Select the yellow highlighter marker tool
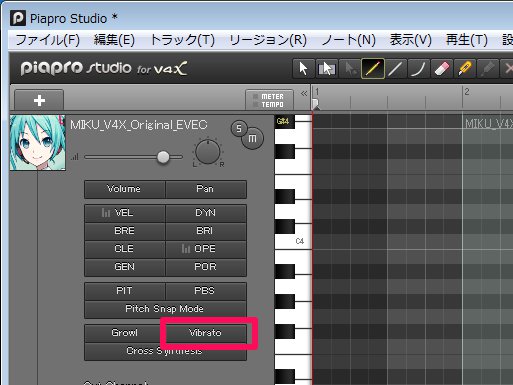Screen dimensions: 513x385 point(465,69)
